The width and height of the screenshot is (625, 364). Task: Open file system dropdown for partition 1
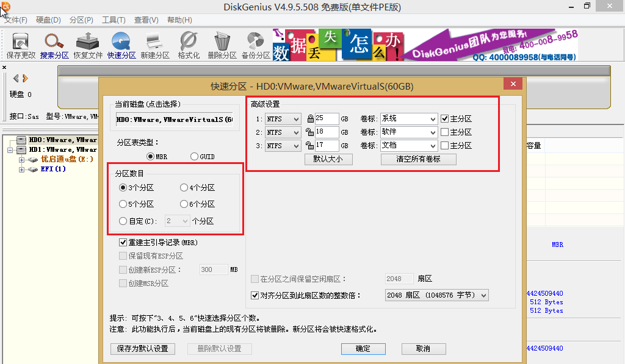pyautogui.click(x=283, y=119)
